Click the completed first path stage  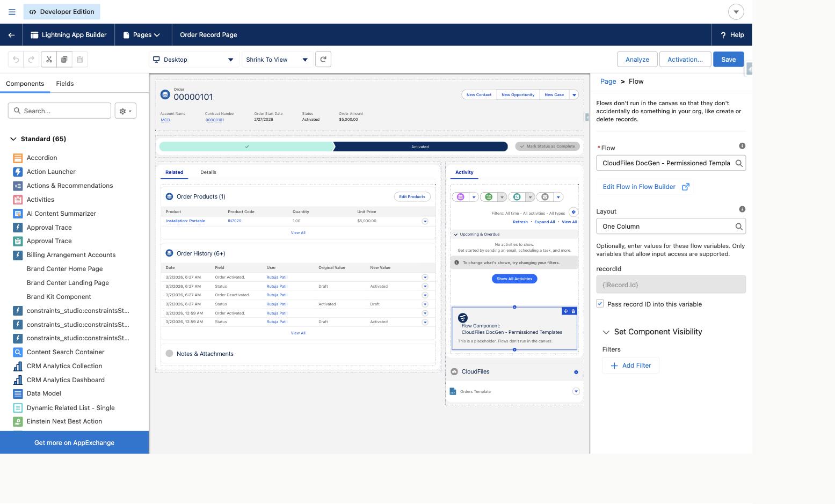[x=247, y=147]
